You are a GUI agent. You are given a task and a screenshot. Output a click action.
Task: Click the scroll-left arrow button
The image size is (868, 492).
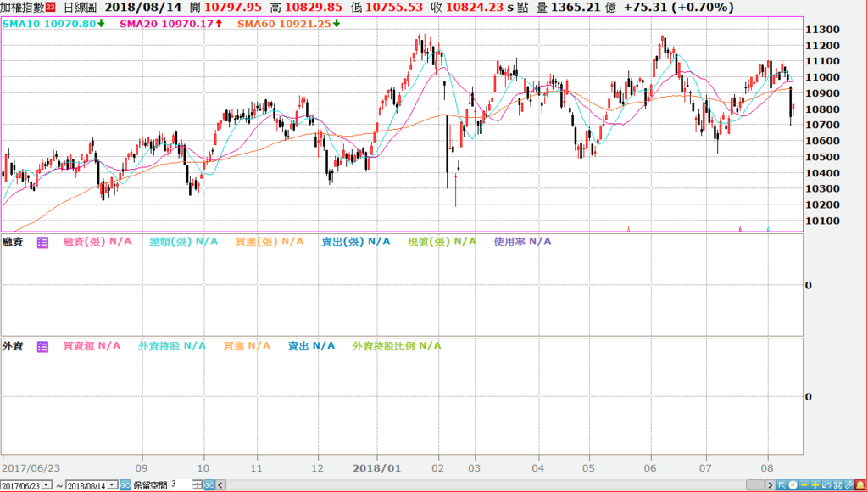(x=220, y=485)
